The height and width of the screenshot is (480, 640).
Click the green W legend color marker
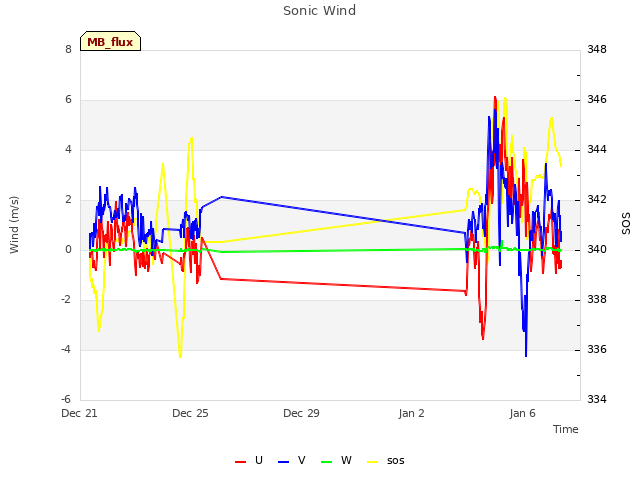click(x=327, y=462)
